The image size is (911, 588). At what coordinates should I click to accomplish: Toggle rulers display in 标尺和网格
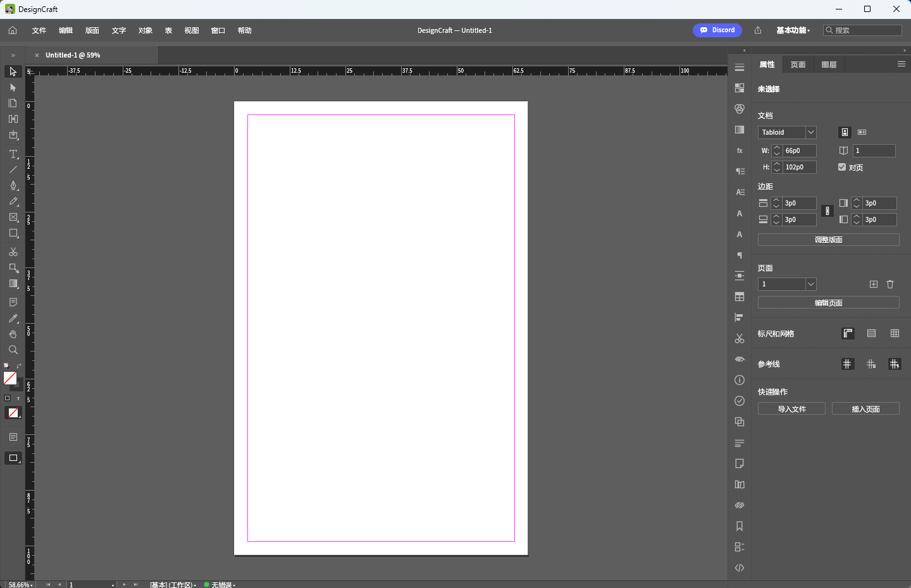(848, 333)
